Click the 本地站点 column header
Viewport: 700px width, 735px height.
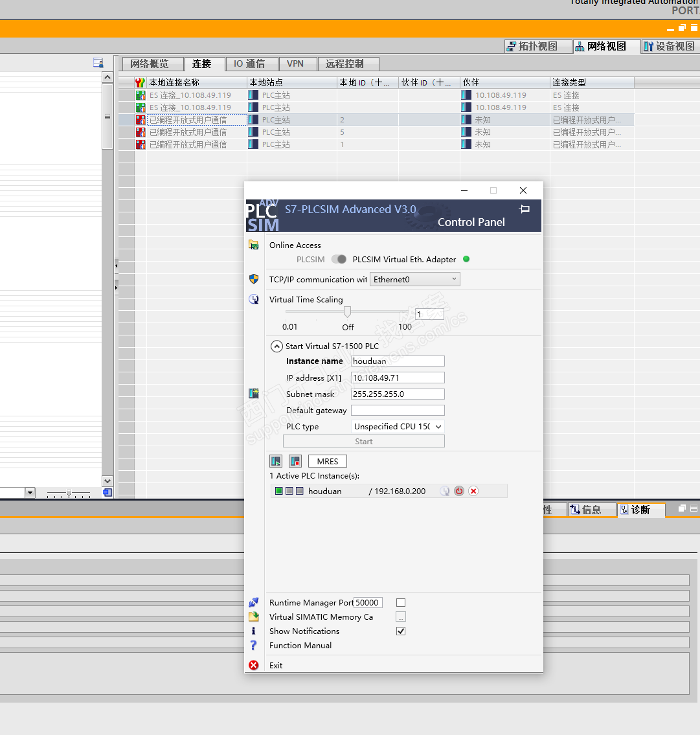point(291,82)
